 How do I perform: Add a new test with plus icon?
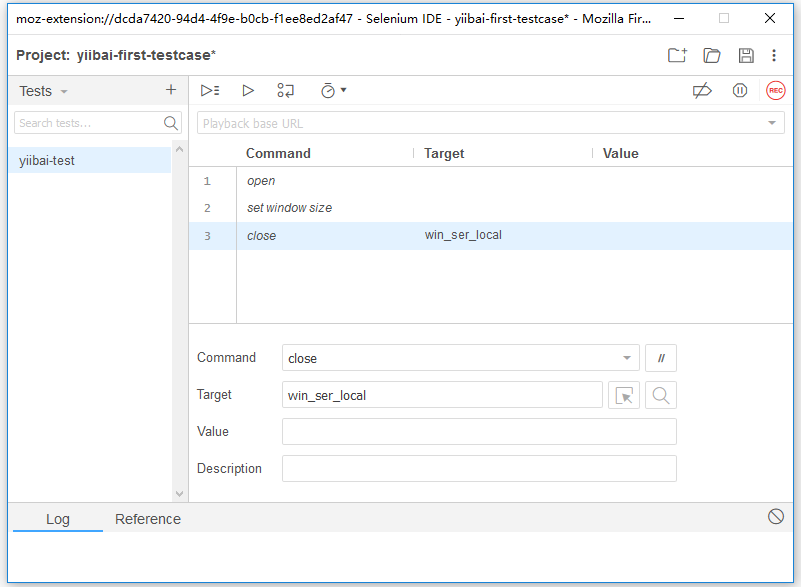point(171,90)
